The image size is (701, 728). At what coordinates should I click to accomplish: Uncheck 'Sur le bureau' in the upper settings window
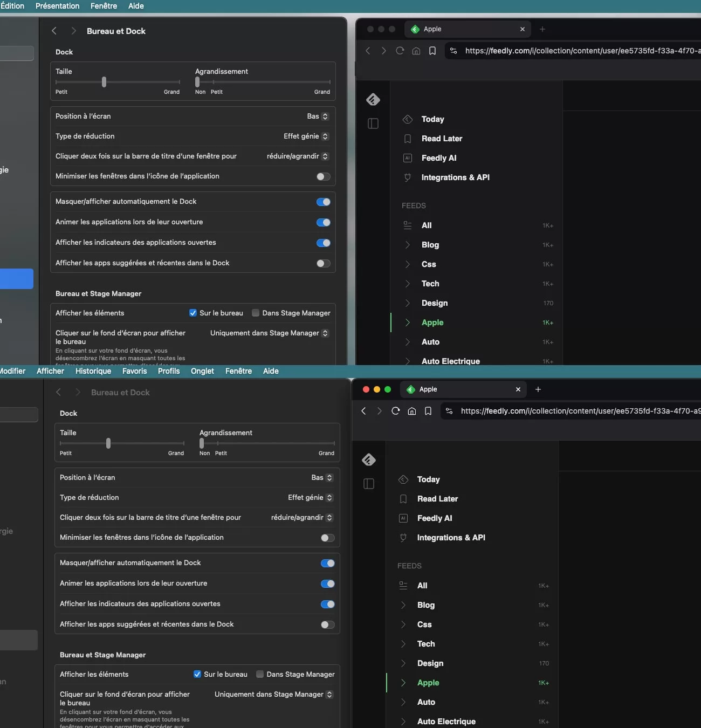point(193,313)
